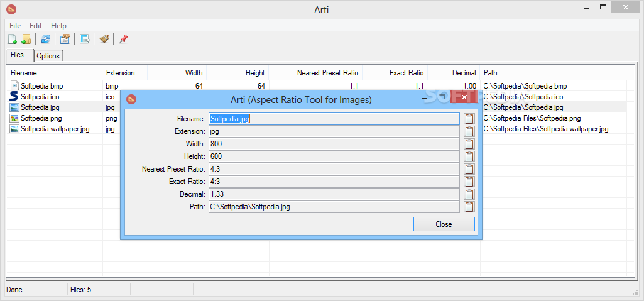
Task: Copy the Height value with its clipboard icon
Action: click(469, 156)
